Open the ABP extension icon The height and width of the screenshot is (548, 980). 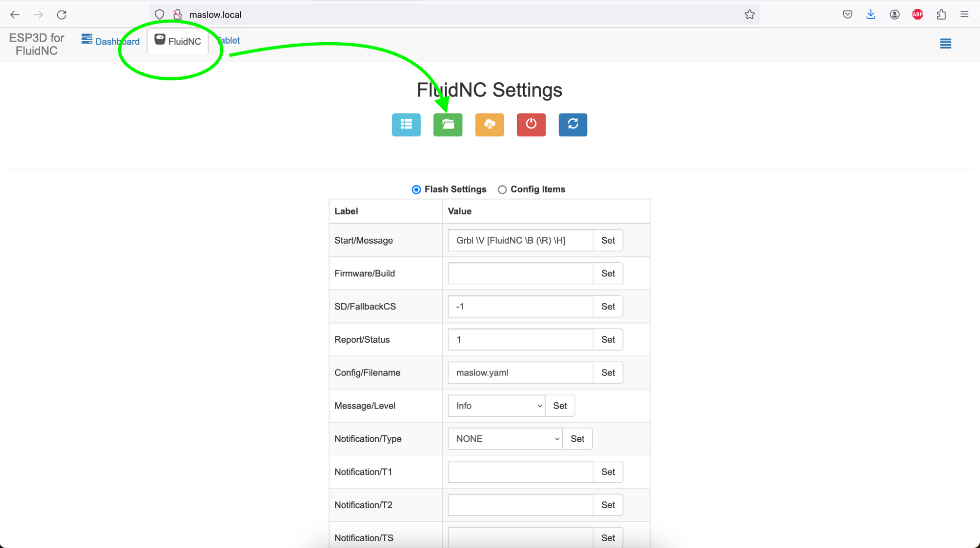tap(918, 15)
